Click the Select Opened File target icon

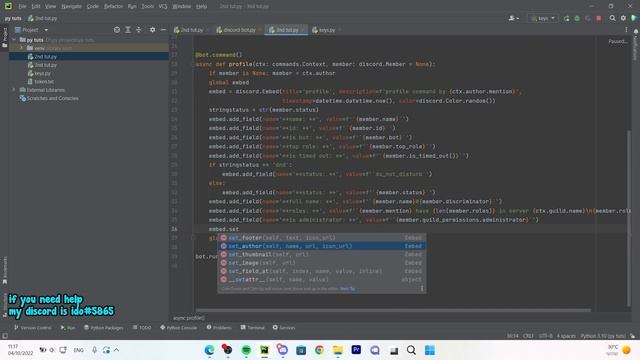click(117, 30)
